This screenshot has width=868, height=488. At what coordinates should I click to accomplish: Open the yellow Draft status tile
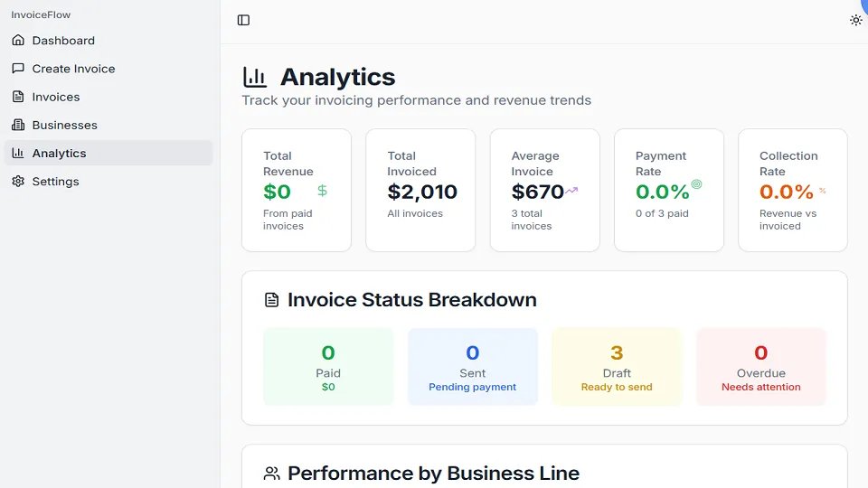[x=617, y=367]
